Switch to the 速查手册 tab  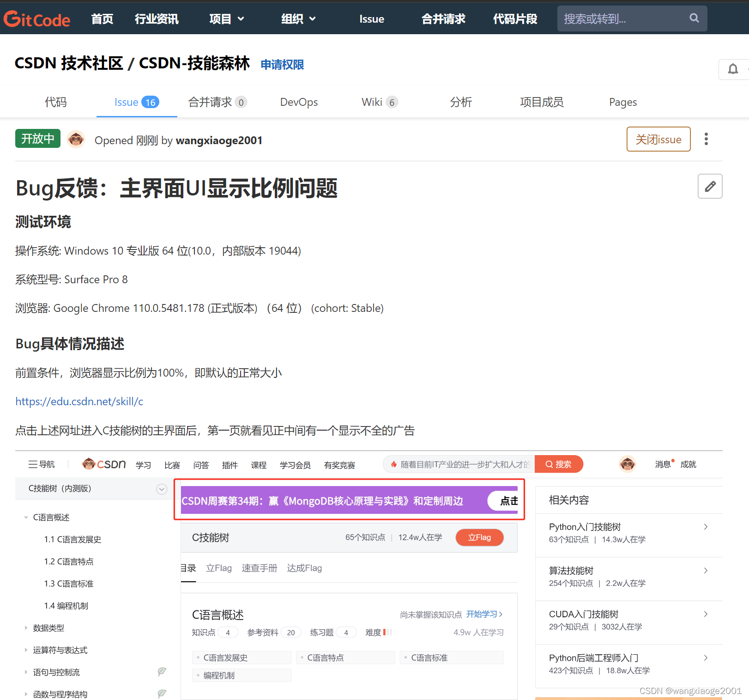(260, 568)
